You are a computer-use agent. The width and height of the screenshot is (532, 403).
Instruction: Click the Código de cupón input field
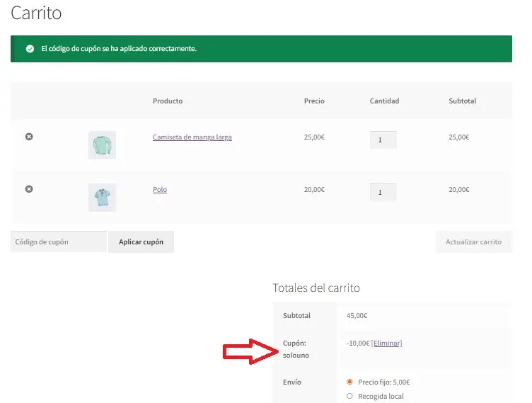pos(59,242)
